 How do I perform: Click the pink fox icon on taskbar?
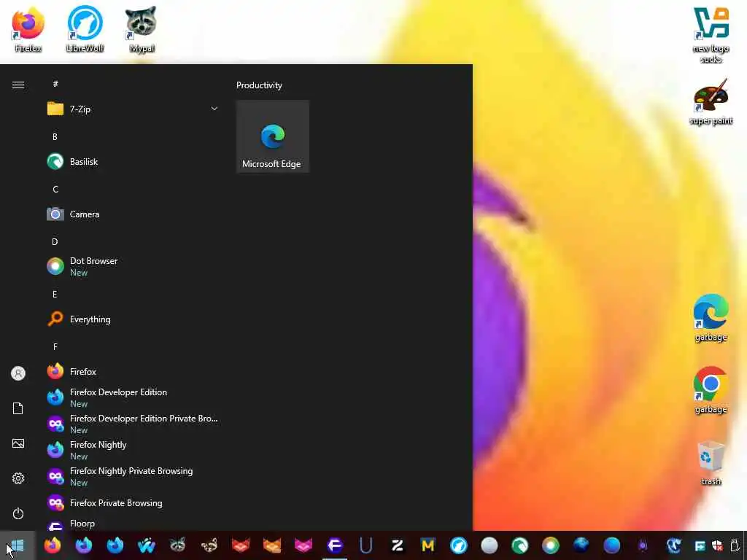(303, 545)
